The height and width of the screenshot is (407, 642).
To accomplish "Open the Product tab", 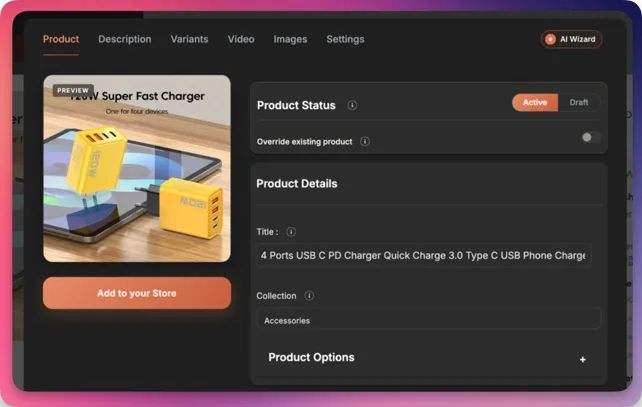I will pyautogui.click(x=61, y=39).
